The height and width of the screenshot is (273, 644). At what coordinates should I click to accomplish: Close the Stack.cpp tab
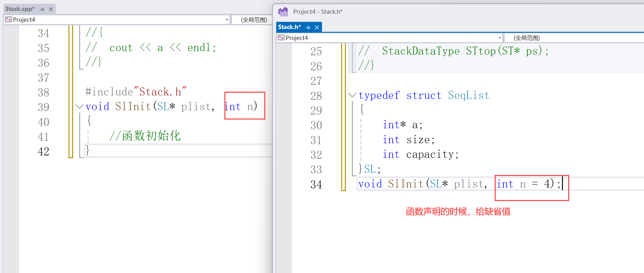pyautogui.click(x=51, y=9)
